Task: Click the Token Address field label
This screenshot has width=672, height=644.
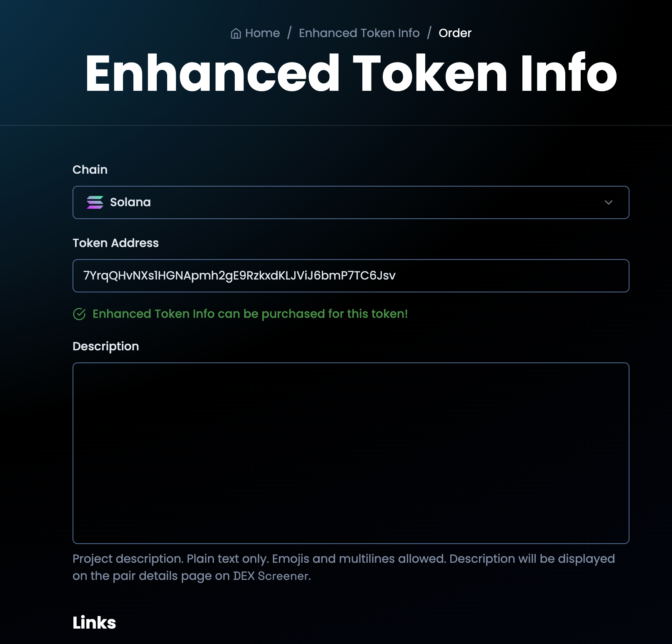Action: 115,243
